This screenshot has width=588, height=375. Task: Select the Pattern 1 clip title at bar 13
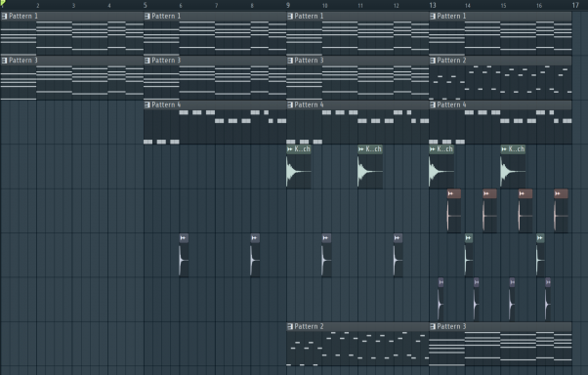tap(451, 17)
